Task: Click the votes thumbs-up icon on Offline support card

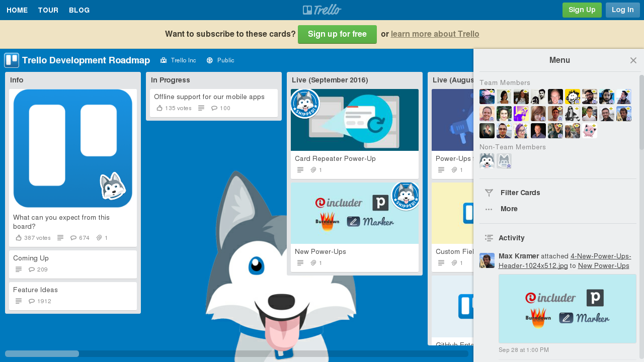Action: click(x=159, y=108)
